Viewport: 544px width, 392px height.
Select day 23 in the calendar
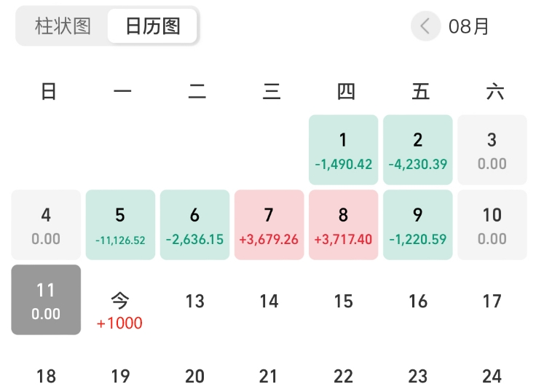(x=418, y=376)
